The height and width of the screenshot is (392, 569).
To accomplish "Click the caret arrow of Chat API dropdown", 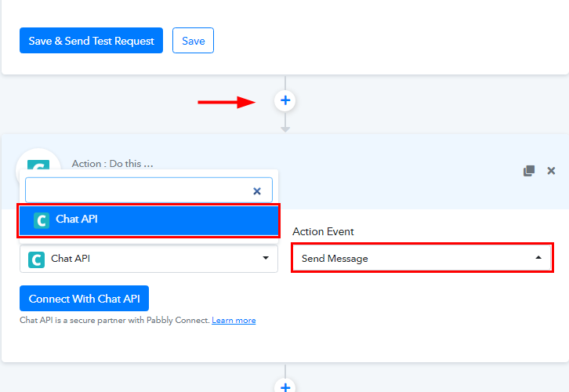I will pos(266,258).
